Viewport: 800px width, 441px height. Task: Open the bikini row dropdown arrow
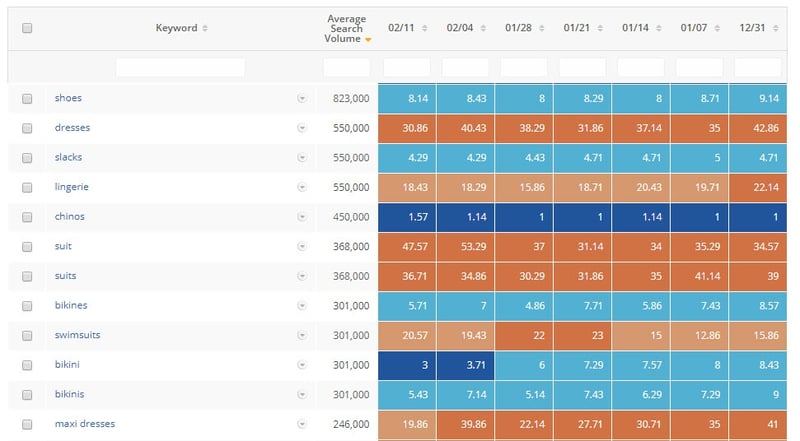pyautogui.click(x=302, y=365)
